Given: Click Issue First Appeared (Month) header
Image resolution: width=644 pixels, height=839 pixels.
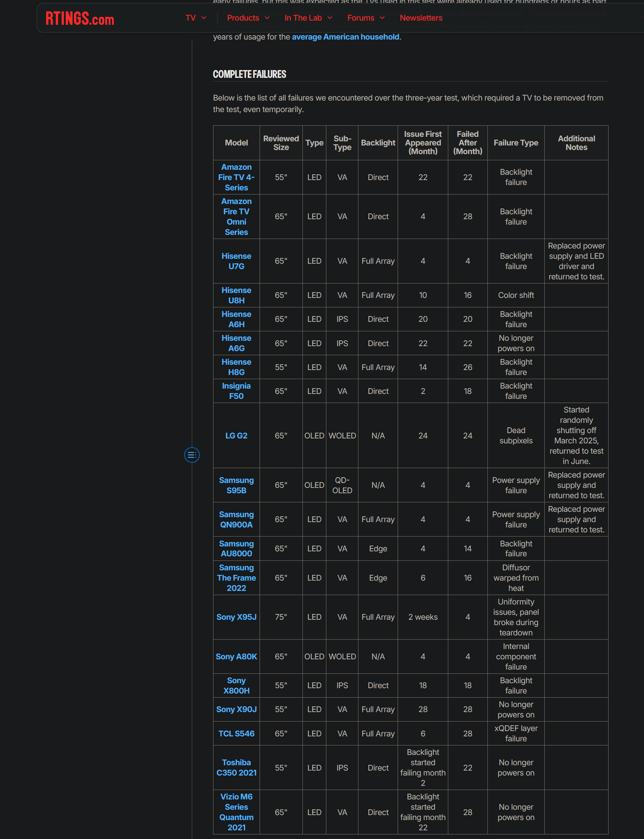Looking at the screenshot, I should [423, 143].
